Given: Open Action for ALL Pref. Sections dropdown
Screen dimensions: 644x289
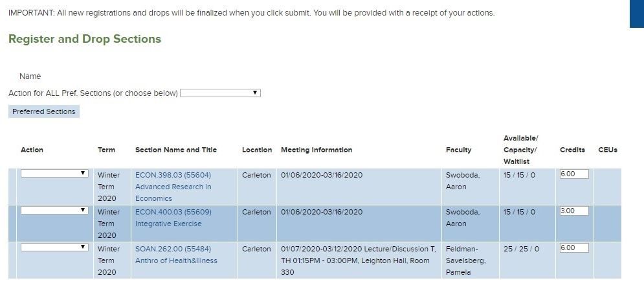Looking at the screenshot, I should tap(220, 93).
